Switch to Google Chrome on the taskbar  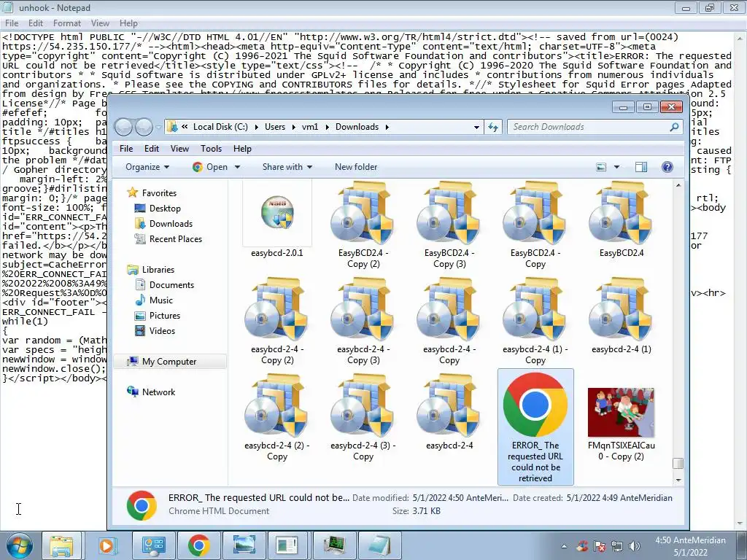(198, 545)
